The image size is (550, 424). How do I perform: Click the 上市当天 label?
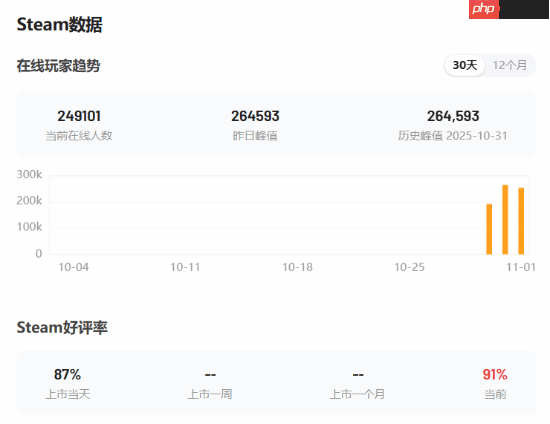pyautogui.click(x=68, y=394)
